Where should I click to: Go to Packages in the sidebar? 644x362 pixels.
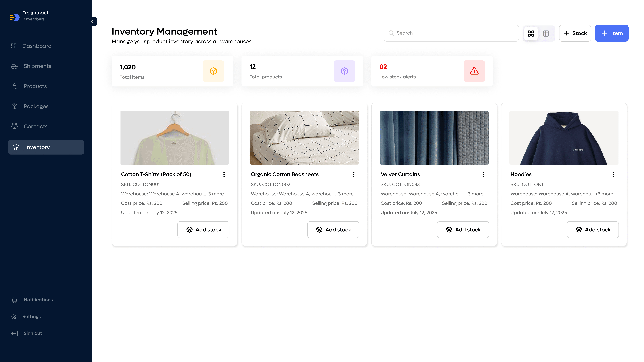(36, 106)
